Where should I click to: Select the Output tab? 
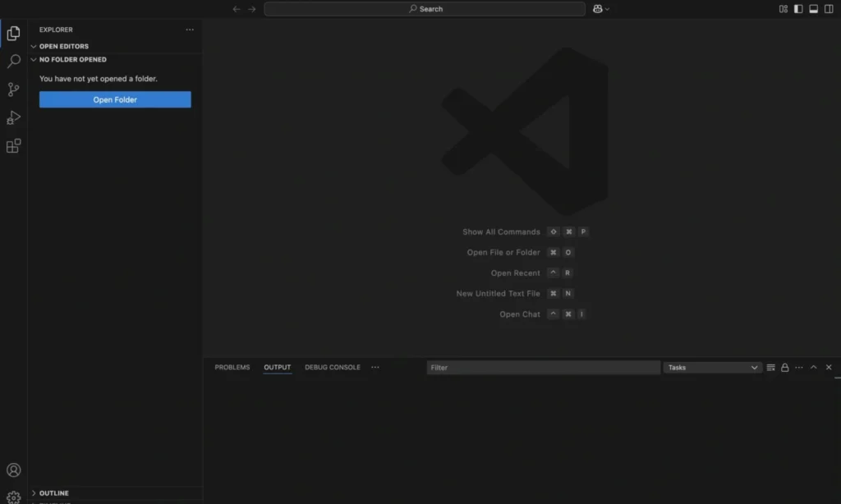(278, 367)
